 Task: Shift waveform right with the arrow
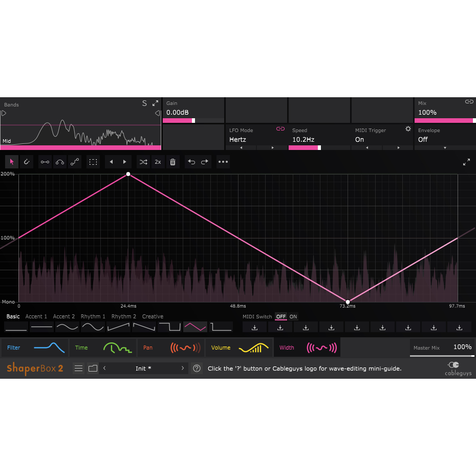(124, 162)
